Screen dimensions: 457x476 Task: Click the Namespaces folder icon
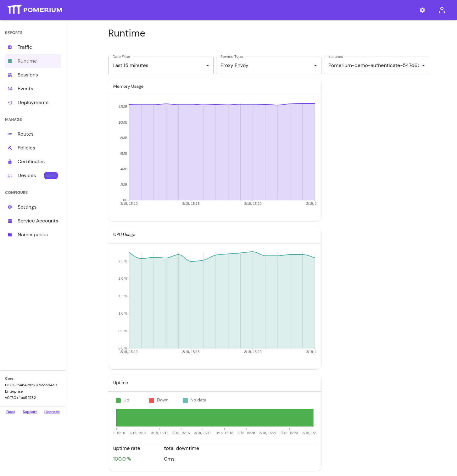pos(10,235)
